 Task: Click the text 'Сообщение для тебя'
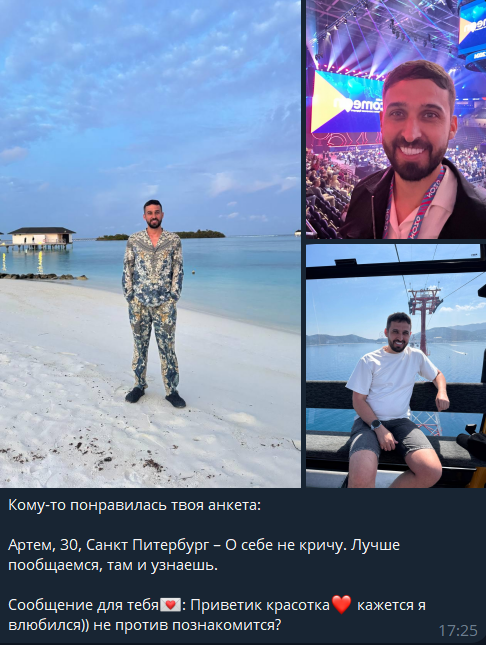pos(84,605)
